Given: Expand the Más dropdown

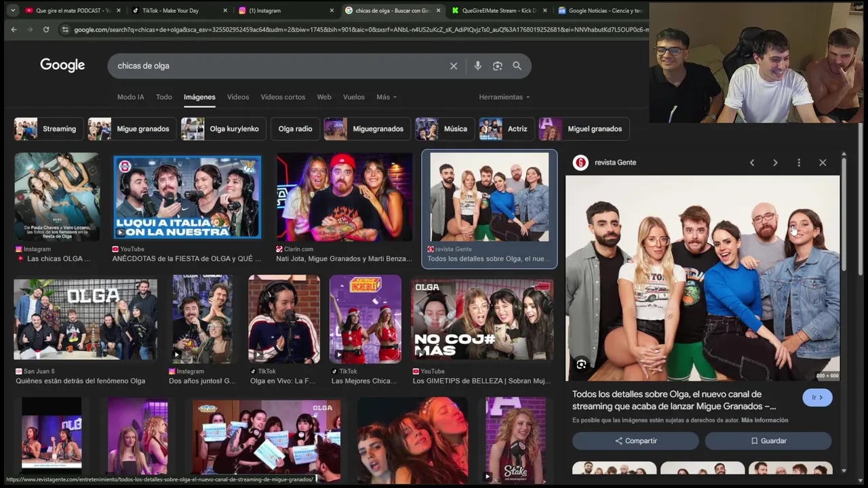Looking at the screenshot, I should click(387, 97).
